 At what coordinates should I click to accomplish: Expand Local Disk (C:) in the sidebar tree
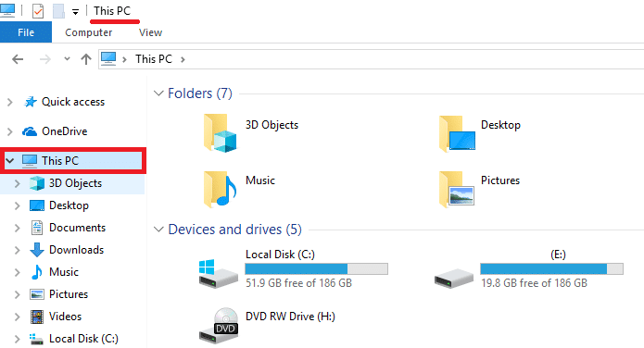pos(18,339)
